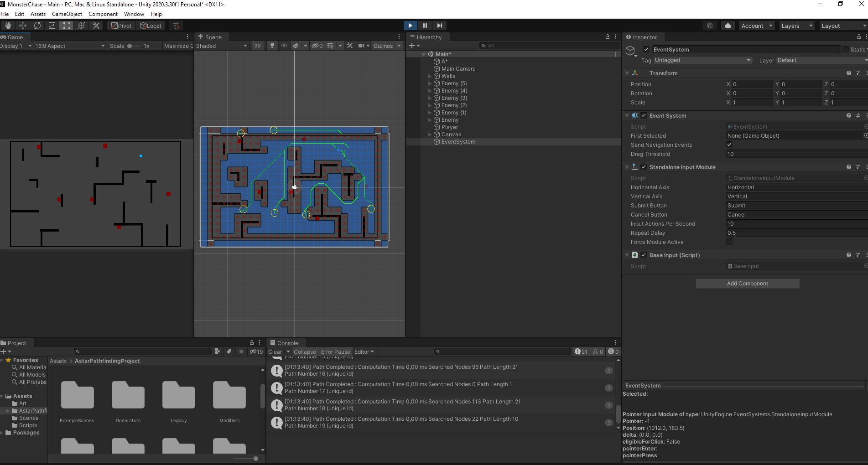Image resolution: width=868 pixels, height=465 pixels.
Task: Toggle 2D view mode in Scene
Action: 257,46
